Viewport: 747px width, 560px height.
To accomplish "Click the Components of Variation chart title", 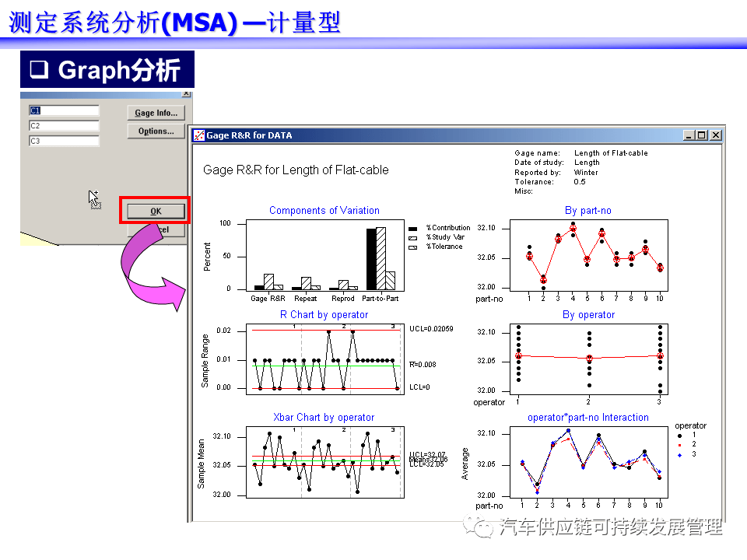I will tap(324, 211).
